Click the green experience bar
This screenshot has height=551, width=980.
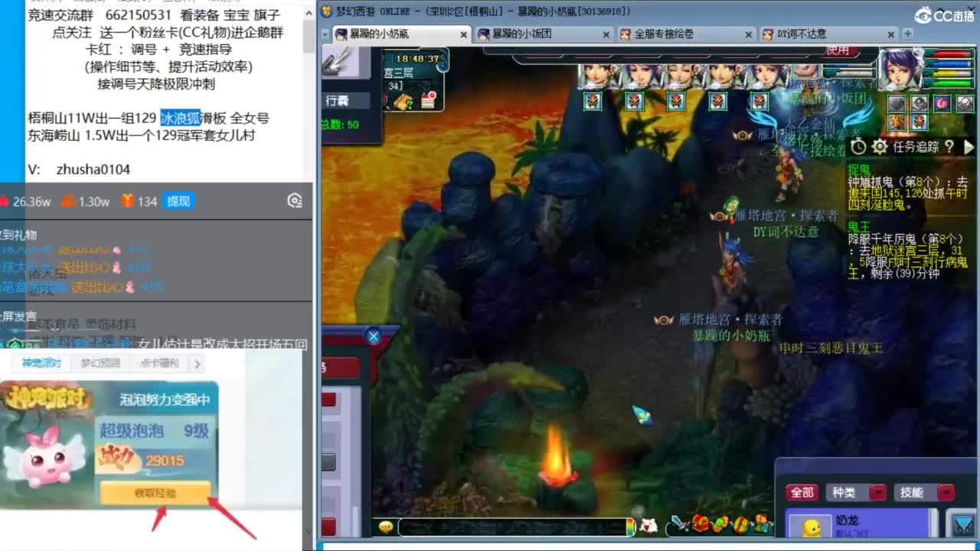pyautogui.click(x=951, y=83)
